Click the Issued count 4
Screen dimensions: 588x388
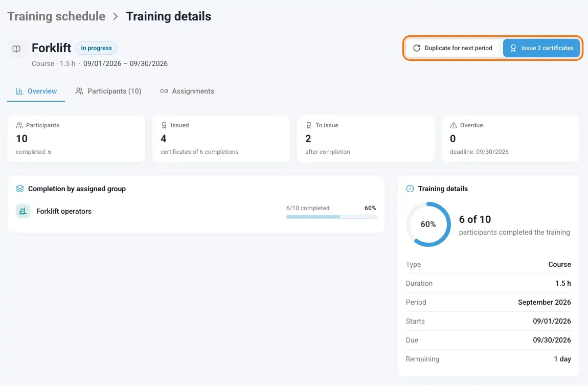pyautogui.click(x=164, y=139)
